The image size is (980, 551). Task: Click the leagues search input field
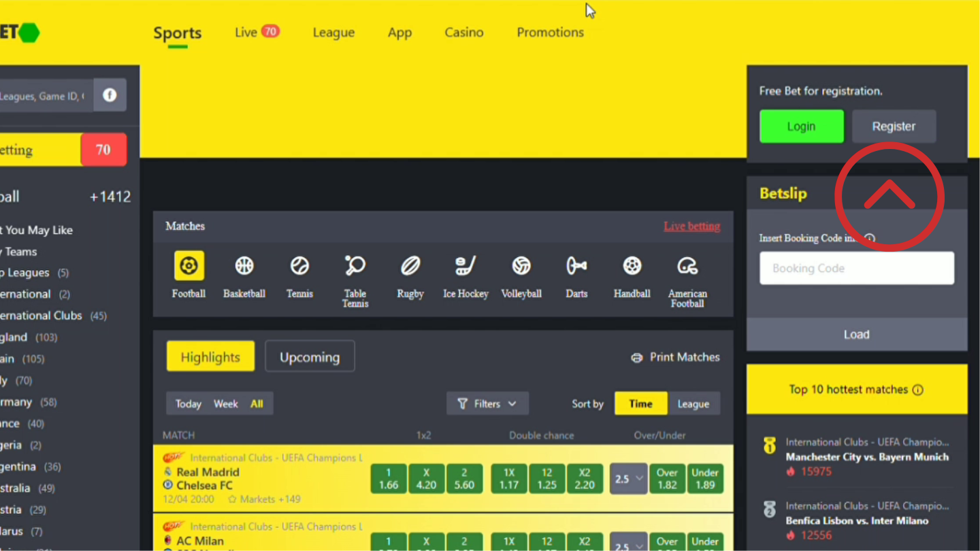(x=45, y=96)
